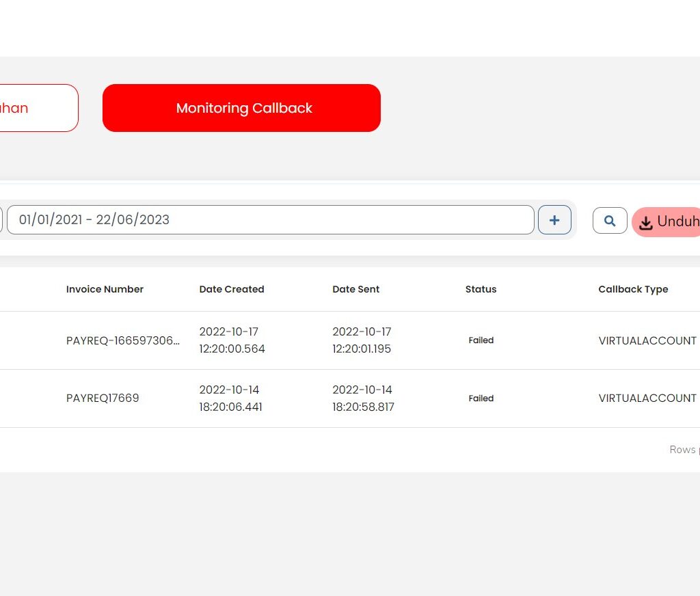Sort by the Invoice Number column header
This screenshot has width=700, height=596.
pyautogui.click(x=105, y=289)
